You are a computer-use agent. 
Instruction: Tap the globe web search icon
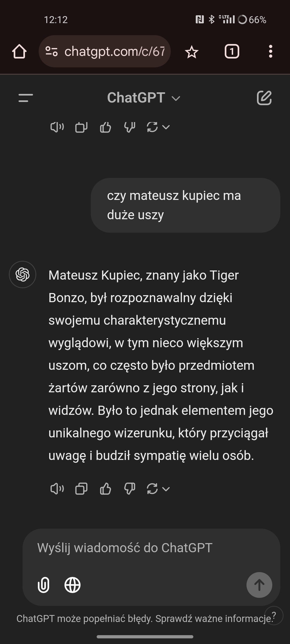[x=73, y=585]
